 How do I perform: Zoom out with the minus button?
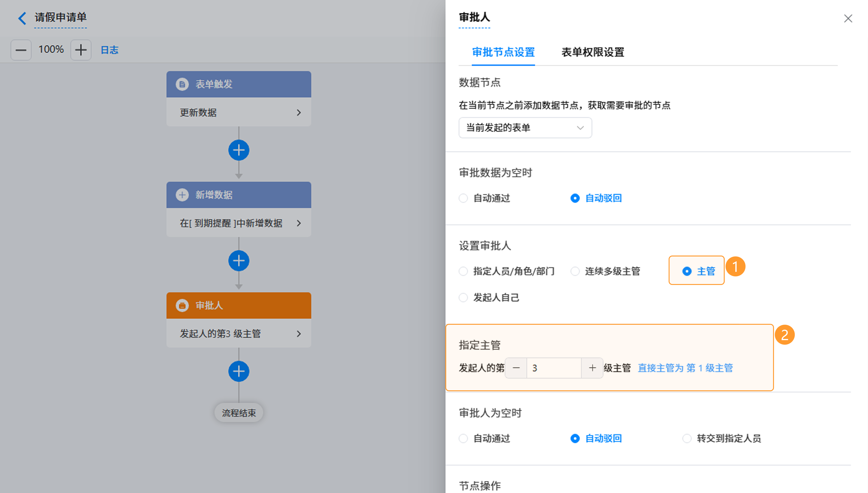(x=21, y=50)
